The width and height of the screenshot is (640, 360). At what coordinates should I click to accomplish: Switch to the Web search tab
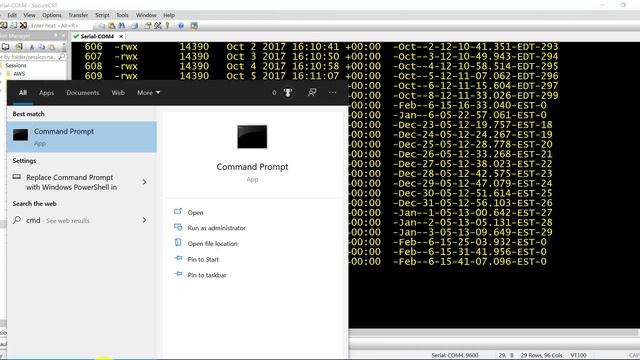click(x=118, y=93)
